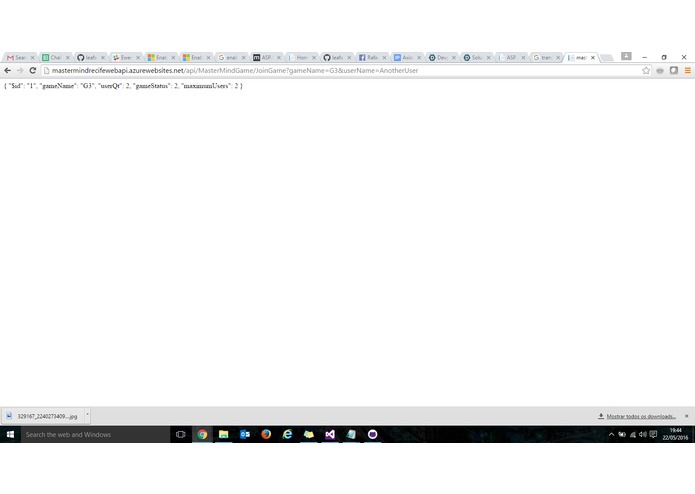Click the Chrome taskbar icon
695x494 pixels.
202,434
